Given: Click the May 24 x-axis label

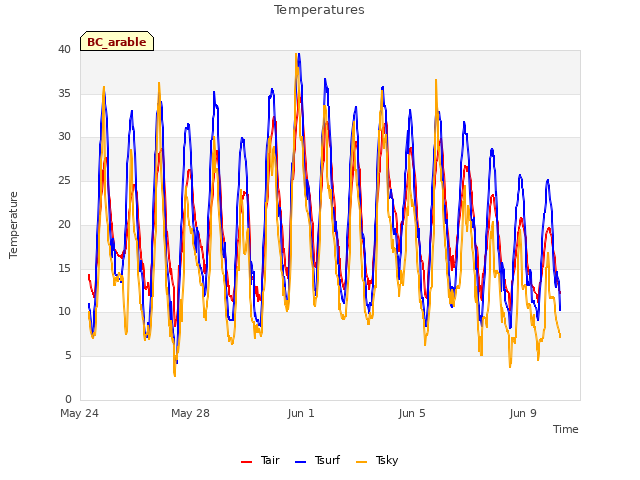Looking at the screenshot, I should [80, 413].
